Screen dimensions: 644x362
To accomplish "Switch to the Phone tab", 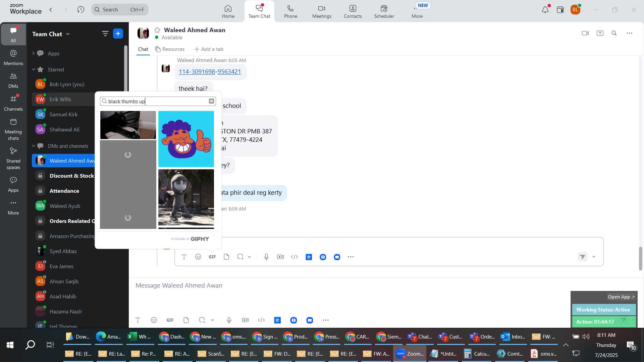I will 290,11.
